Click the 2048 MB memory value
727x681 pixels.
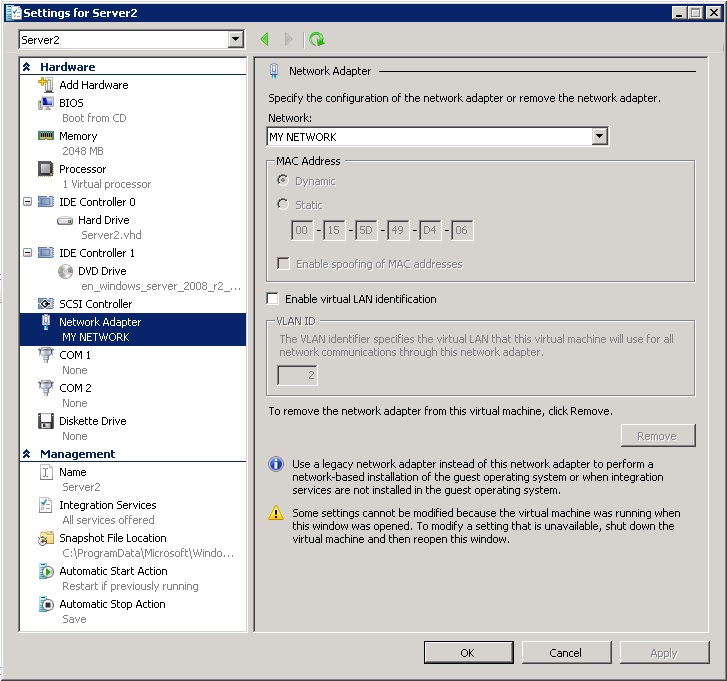tap(83, 151)
